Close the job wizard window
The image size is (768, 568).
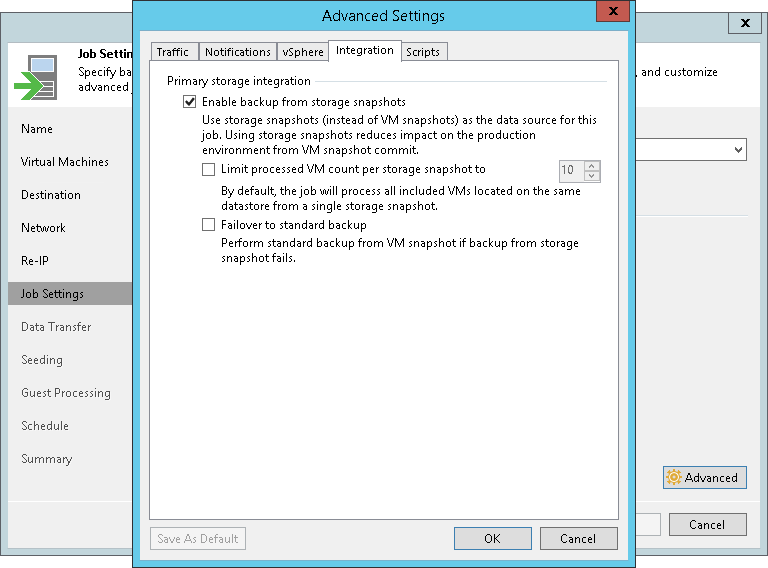(x=745, y=23)
